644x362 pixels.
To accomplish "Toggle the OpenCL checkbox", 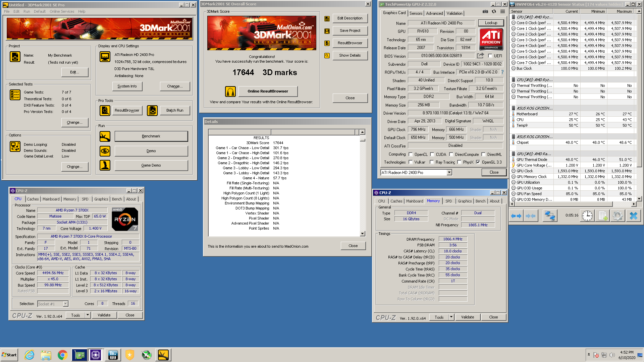I will tap(411, 155).
